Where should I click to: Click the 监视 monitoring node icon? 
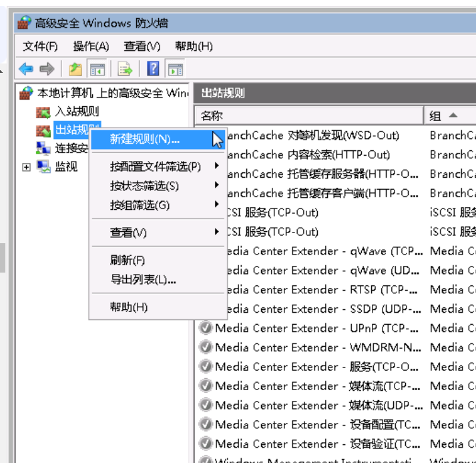pos(43,166)
